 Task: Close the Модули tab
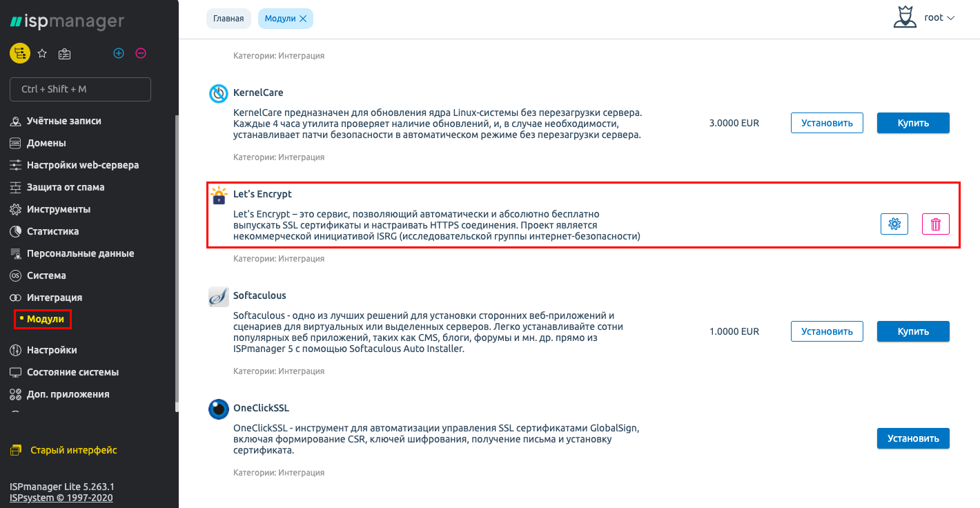coord(303,19)
